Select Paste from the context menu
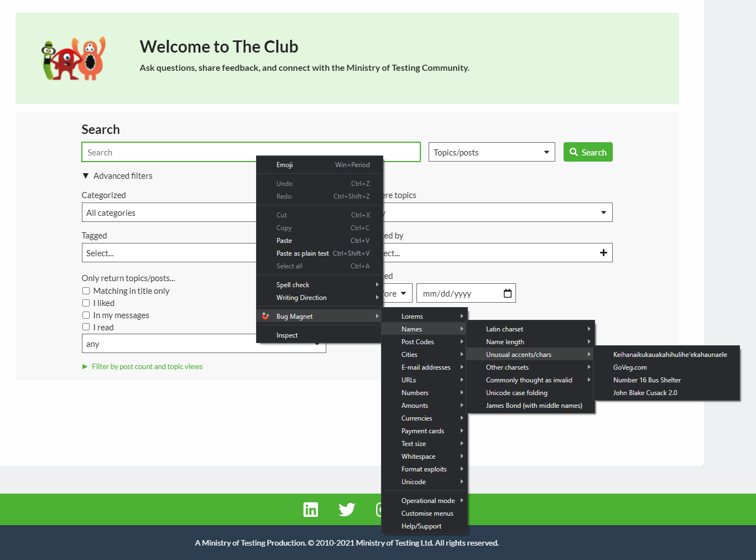 click(x=320, y=241)
